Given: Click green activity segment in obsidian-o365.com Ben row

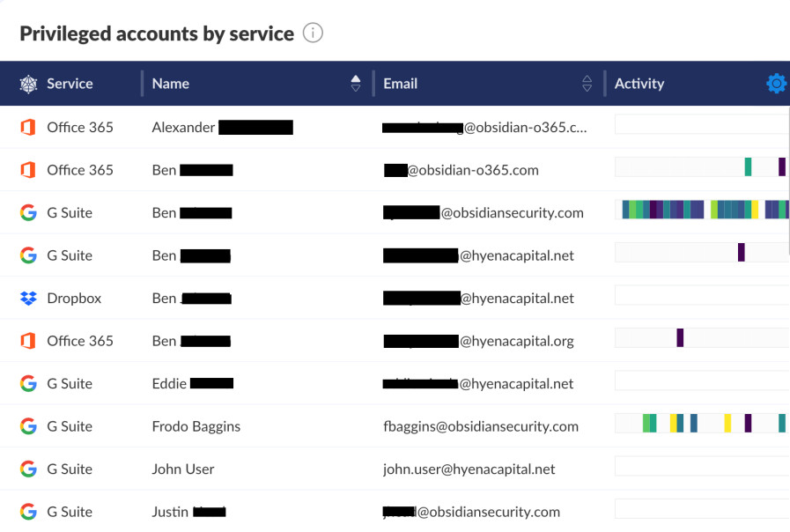Looking at the screenshot, I should click(748, 167).
